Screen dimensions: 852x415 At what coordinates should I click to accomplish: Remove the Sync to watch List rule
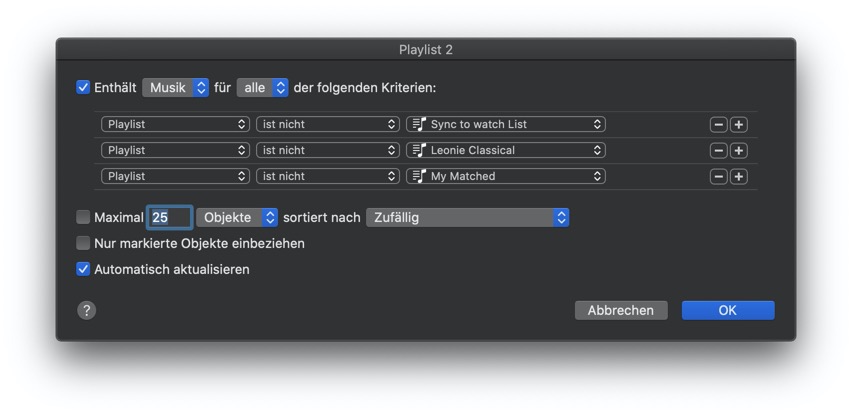[x=718, y=125]
